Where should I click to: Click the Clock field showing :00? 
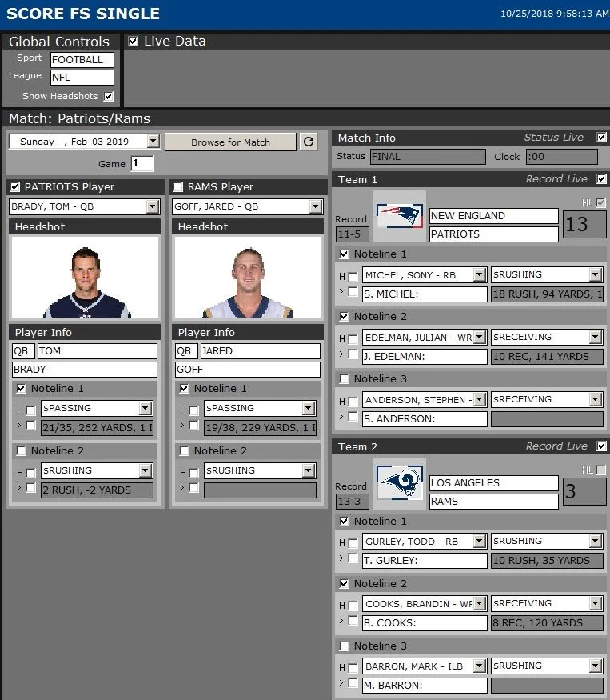click(562, 157)
